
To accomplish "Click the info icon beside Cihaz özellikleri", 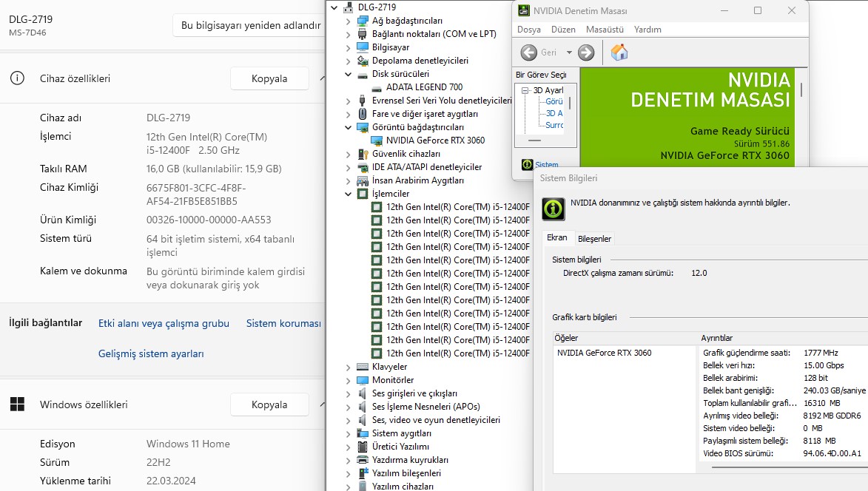I will coord(17,78).
